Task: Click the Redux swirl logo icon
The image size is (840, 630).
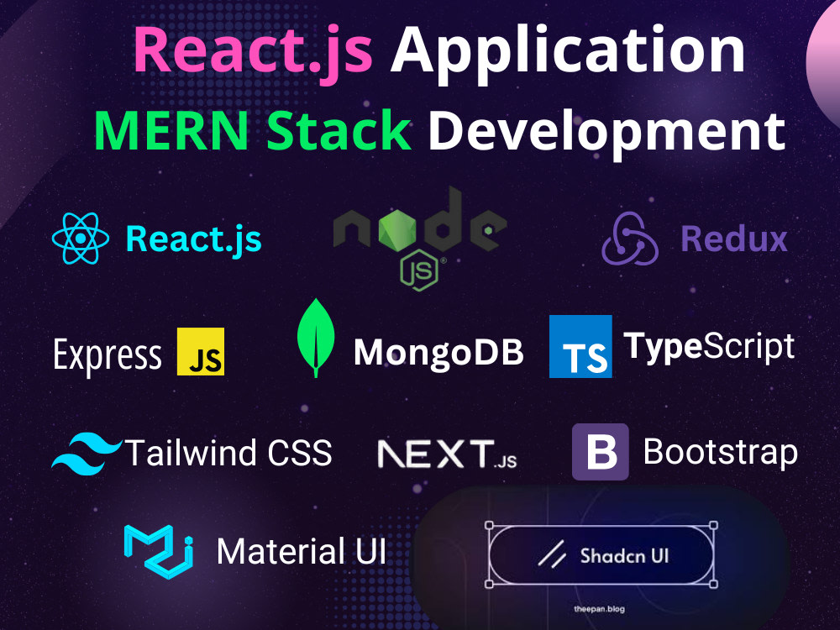Action: (630, 239)
